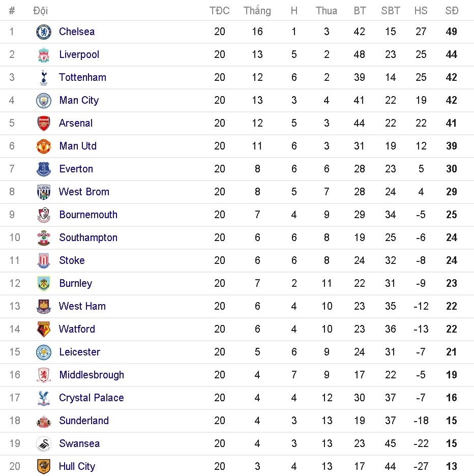
Task: Click the Arsenal club crest icon
Action: coord(44,123)
